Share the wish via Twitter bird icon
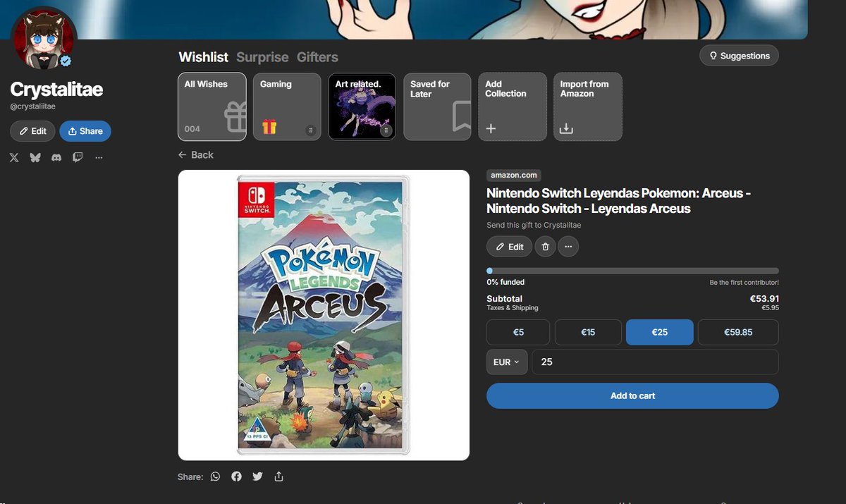846x504 pixels. (x=257, y=477)
